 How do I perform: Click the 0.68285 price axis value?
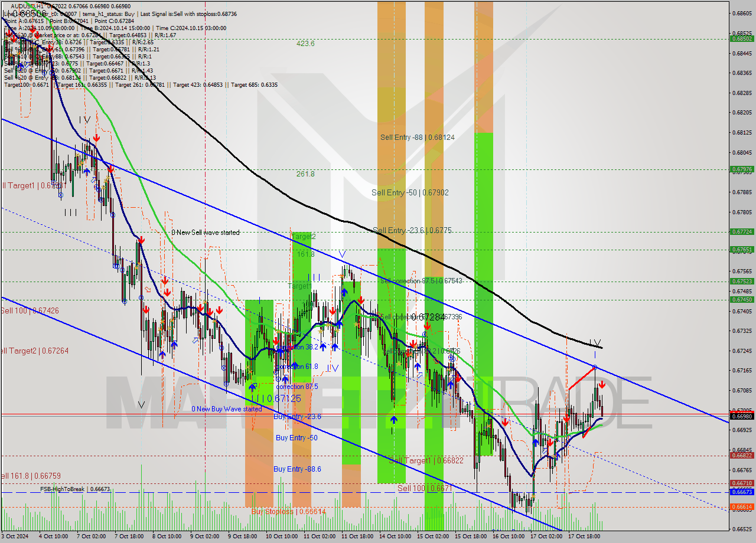742,93
